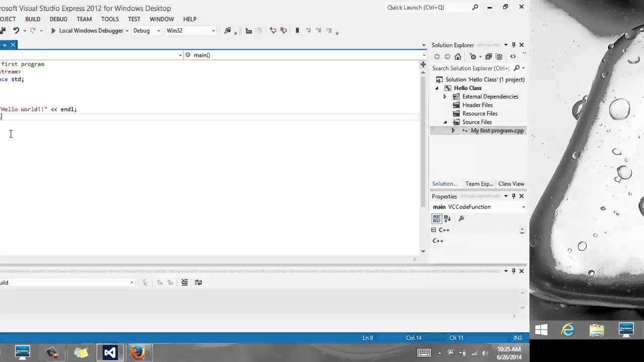This screenshot has width=644, height=362.
Task: Toggle pin on the Solution Explorer panel
Action: tap(514, 45)
